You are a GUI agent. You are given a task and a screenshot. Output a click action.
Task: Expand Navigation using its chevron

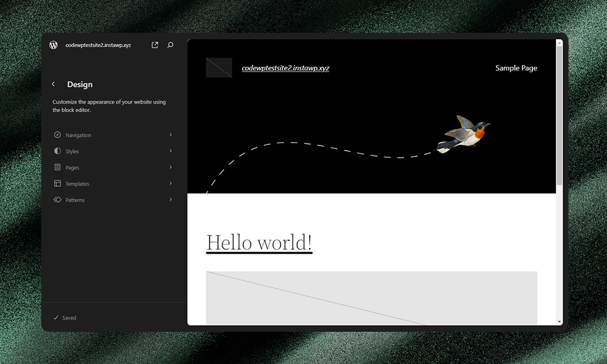tap(171, 135)
